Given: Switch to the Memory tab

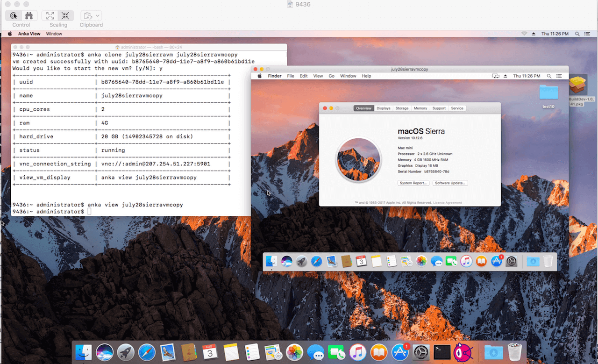Looking at the screenshot, I should [420, 108].
